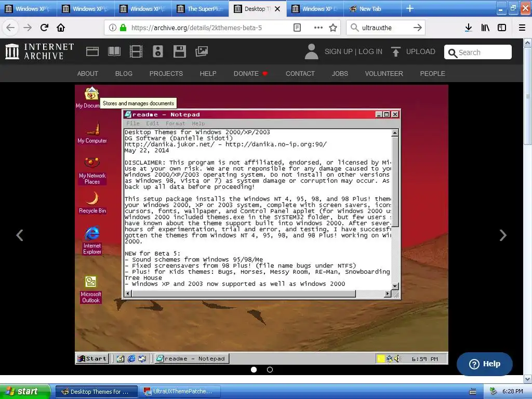Click the keyboard icon in the XP taskbar
Screen dimensions: 532x399
(x=473, y=392)
